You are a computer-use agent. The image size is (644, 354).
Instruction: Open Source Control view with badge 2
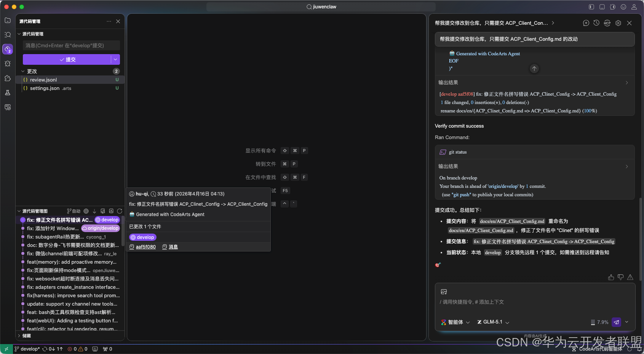pyautogui.click(x=8, y=49)
